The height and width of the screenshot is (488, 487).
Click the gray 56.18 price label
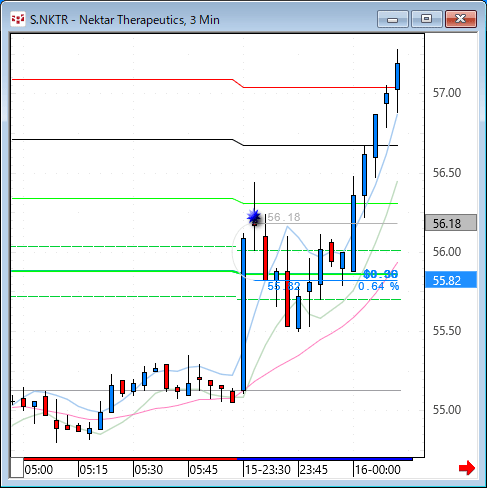pos(451,223)
